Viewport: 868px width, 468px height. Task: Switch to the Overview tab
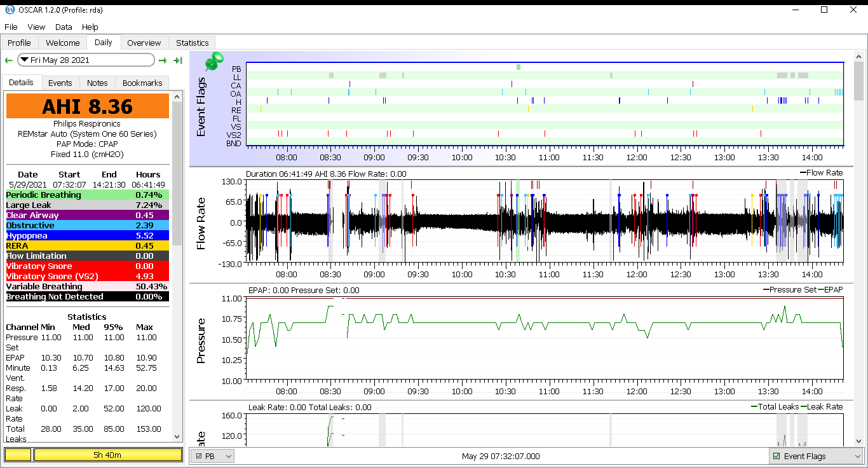click(x=144, y=43)
